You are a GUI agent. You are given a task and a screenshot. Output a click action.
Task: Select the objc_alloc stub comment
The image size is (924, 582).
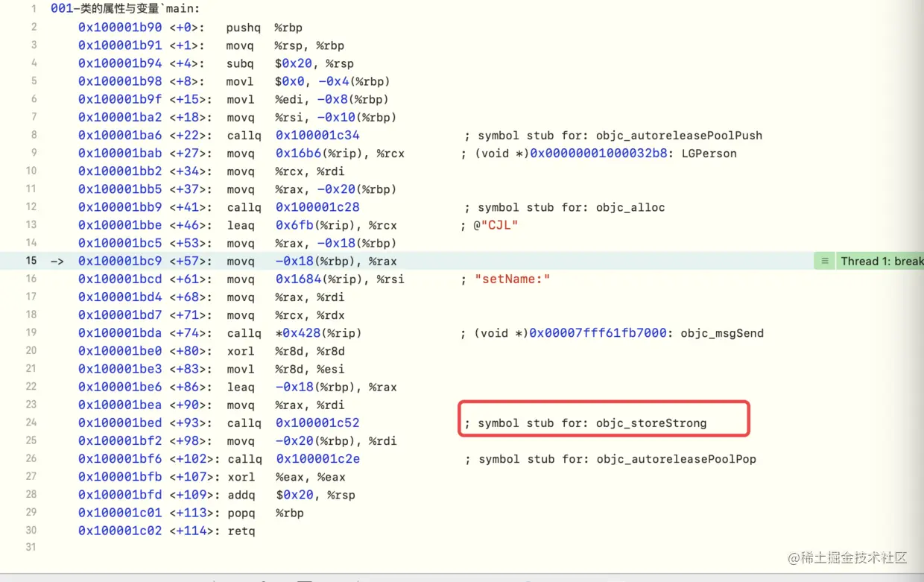565,207
